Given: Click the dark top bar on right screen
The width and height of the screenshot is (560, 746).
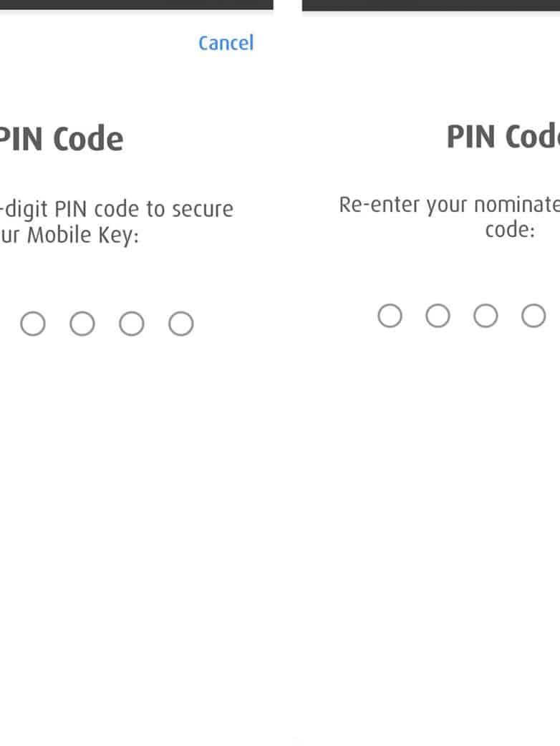Looking at the screenshot, I should 431,4.
